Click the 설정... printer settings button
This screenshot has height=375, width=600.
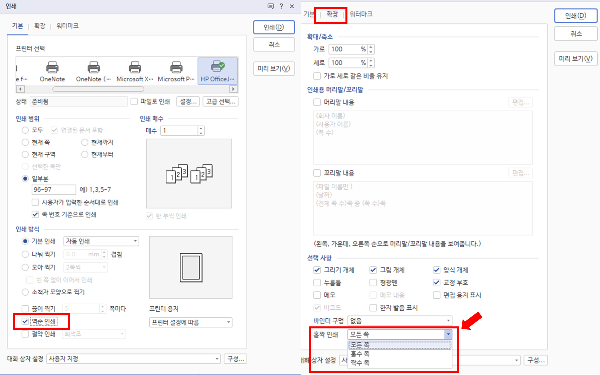pos(188,101)
